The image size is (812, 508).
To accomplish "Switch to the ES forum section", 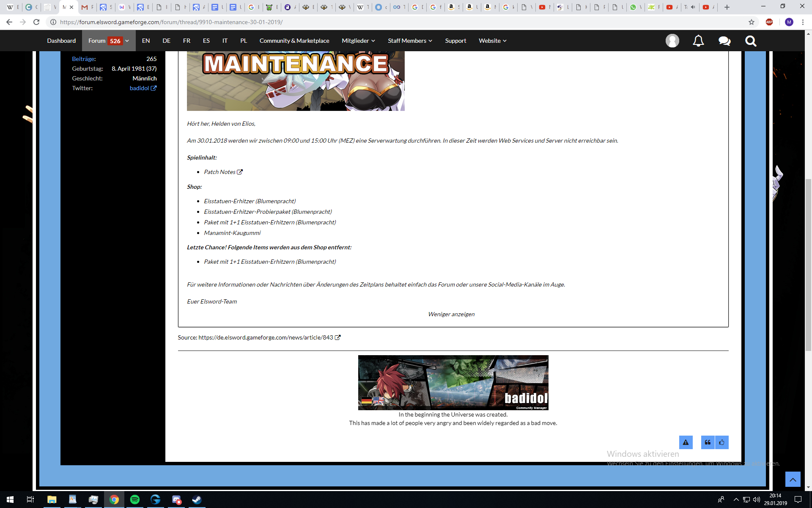I will pyautogui.click(x=206, y=41).
